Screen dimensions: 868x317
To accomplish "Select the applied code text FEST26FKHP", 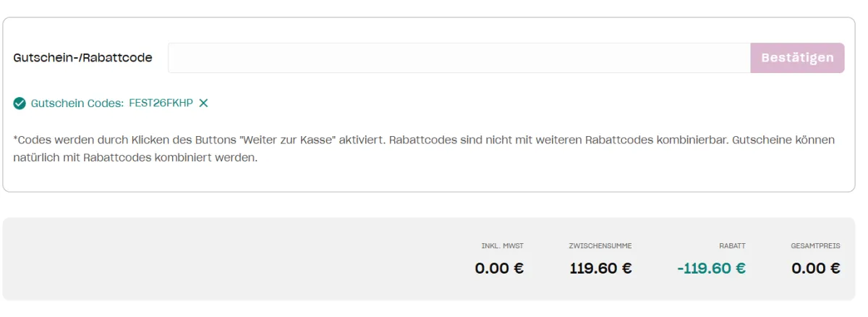I will point(161,103).
